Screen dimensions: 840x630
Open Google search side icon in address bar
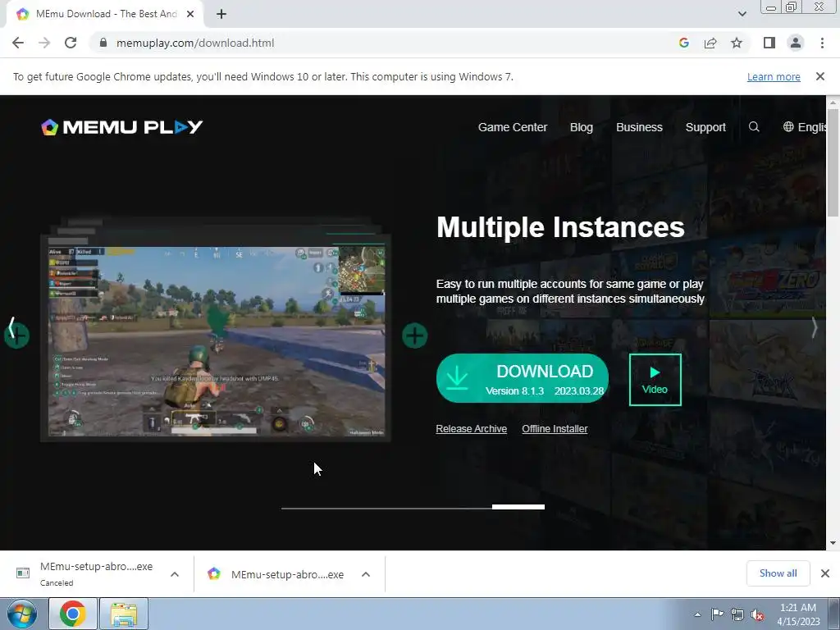683,43
